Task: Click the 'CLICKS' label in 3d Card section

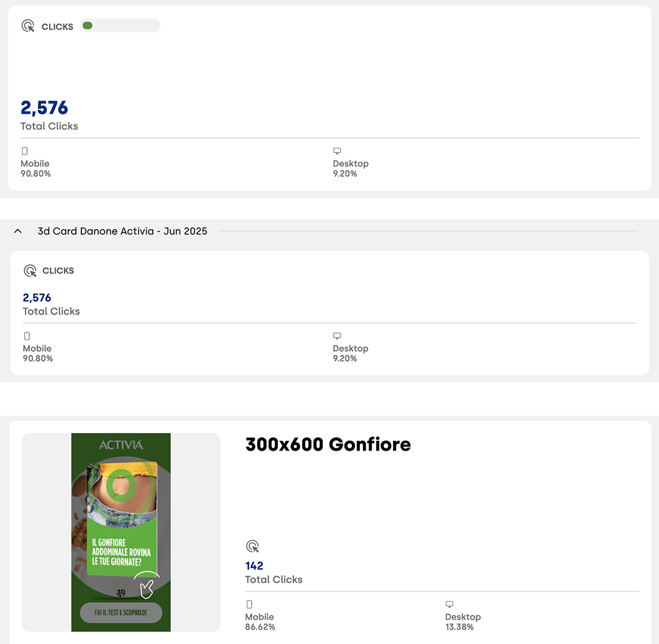Action: (58, 270)
